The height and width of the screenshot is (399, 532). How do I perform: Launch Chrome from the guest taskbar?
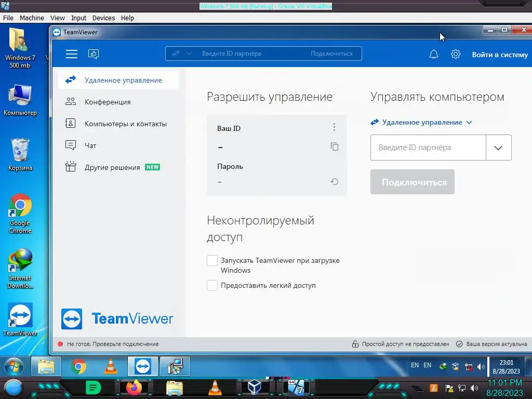(x=78, y=366)
